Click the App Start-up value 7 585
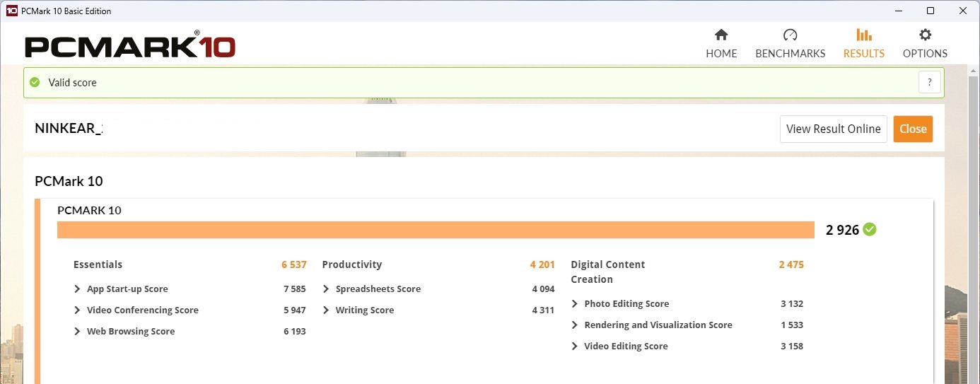This screenshot has height=384, width=980. pos(294,289)
